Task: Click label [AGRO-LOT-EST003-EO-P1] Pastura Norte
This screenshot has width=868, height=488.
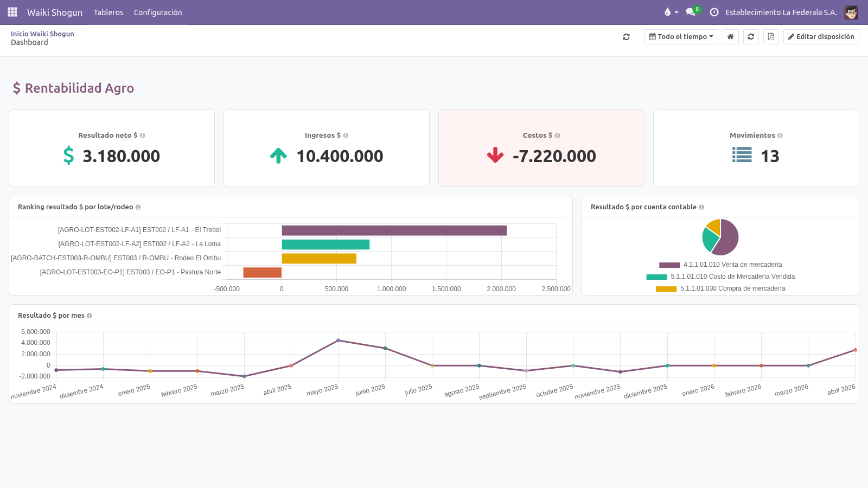Action: (130, 272)
